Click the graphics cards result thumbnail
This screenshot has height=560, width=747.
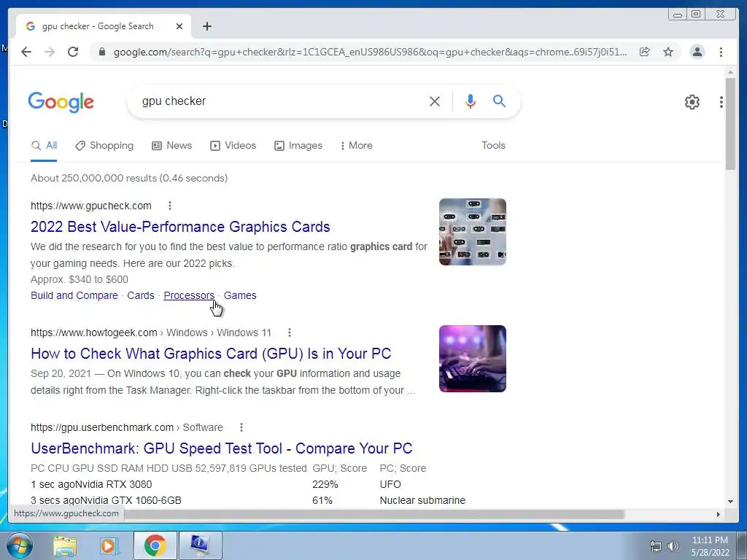[473, 232]
